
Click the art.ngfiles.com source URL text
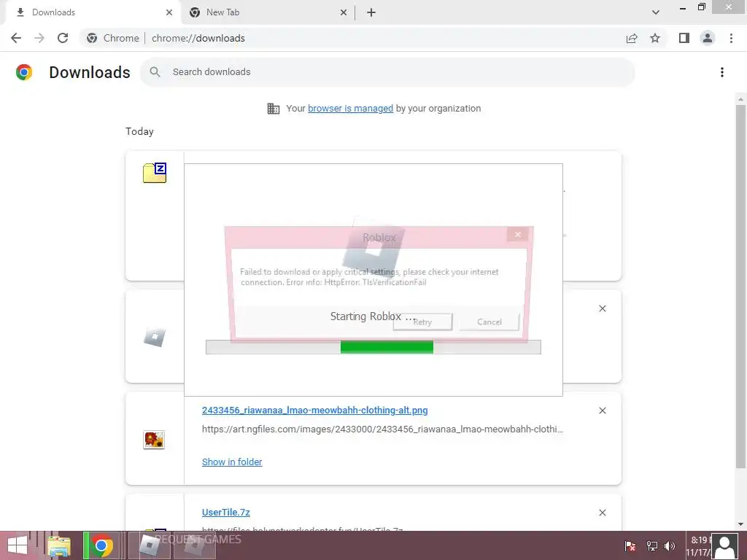tap(382, 429)
